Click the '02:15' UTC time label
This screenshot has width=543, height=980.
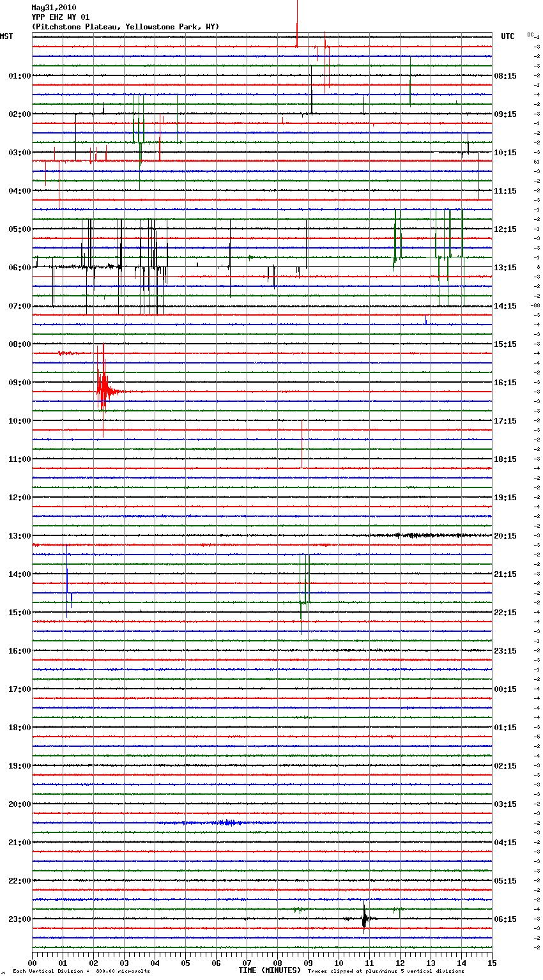click(505, 766)
